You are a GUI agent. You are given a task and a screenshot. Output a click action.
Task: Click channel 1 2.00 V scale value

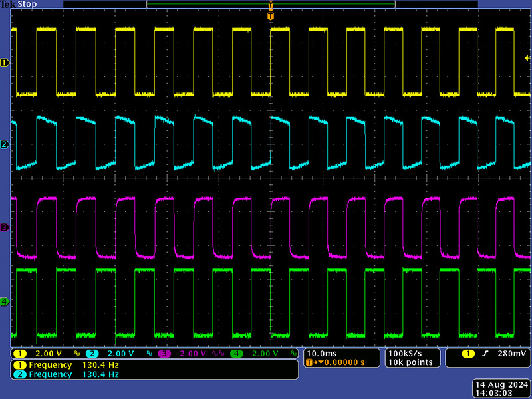tap(49, 354)
